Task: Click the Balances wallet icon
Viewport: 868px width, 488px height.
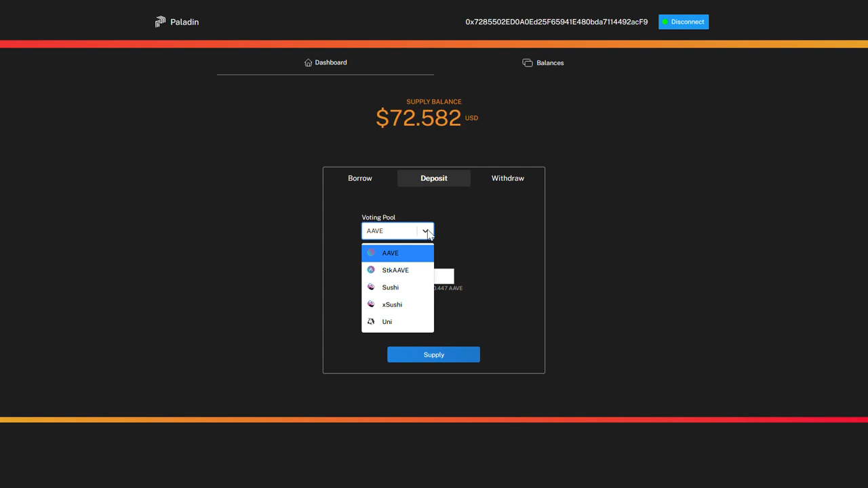Action: [528, 62]
